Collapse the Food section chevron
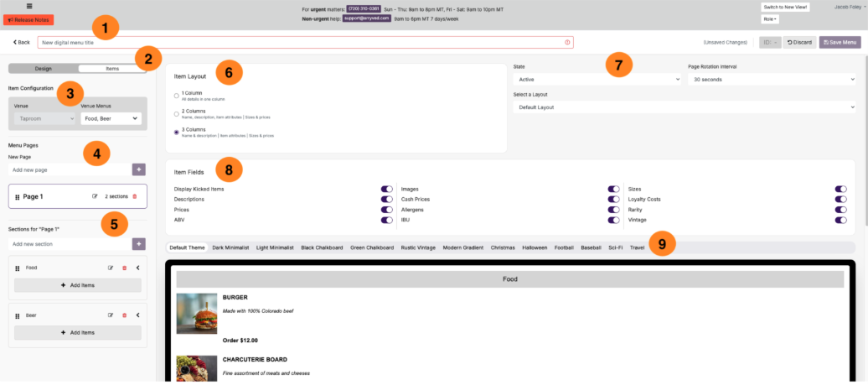 (137, 268)
